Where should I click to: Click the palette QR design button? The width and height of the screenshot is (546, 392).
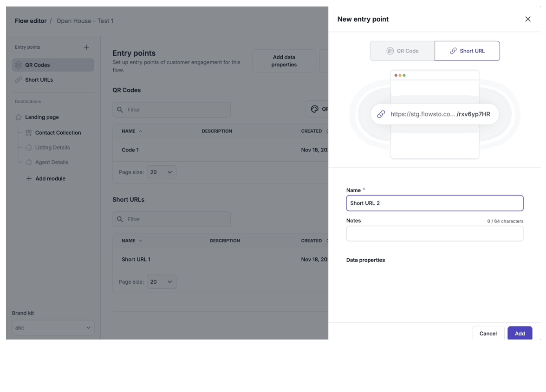(317, 109)
